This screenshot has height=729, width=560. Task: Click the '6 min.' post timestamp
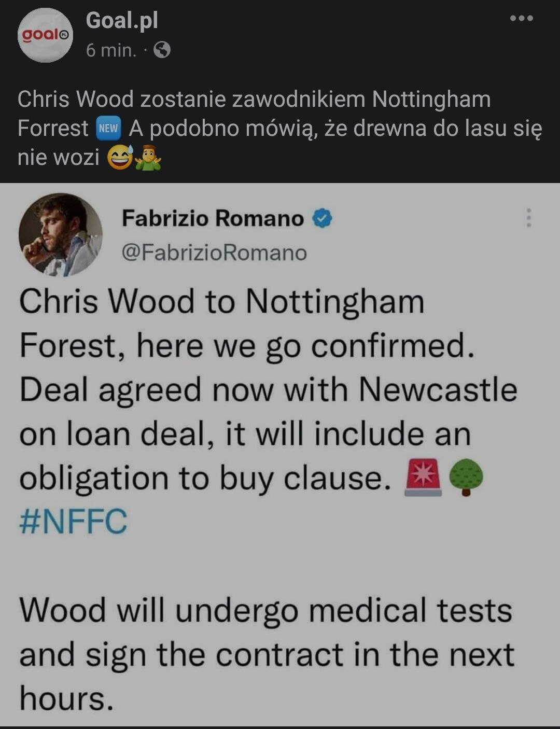(x=111, y=50)
